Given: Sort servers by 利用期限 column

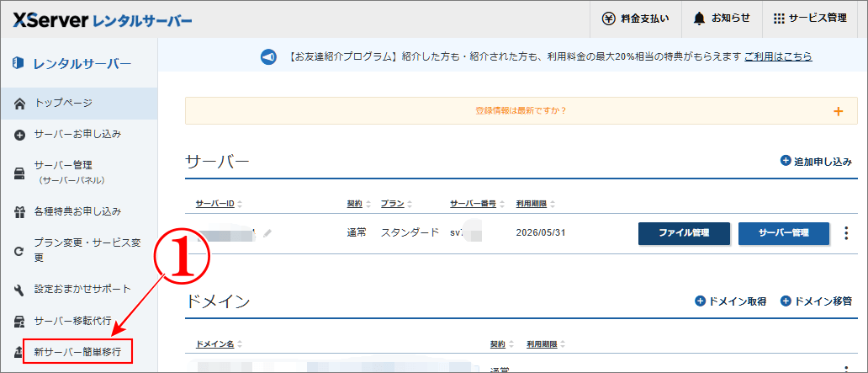Looking at the screenshot, I should [x=535, y=204].
